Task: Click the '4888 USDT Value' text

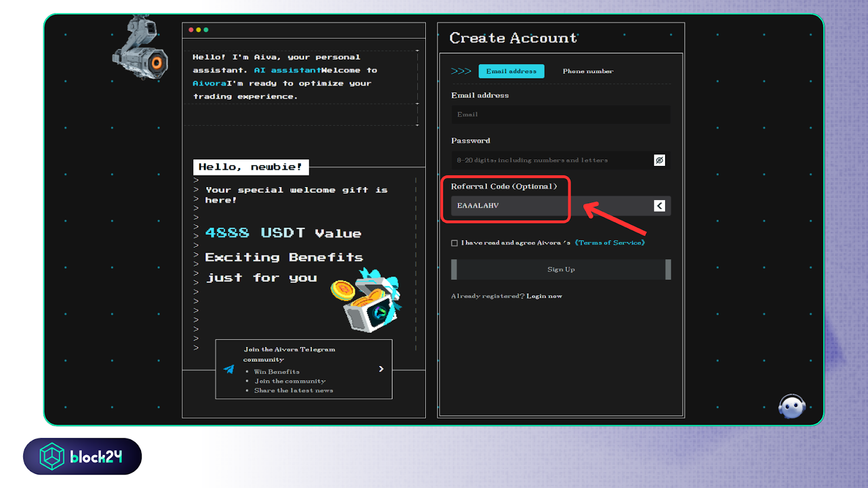Action: (x=283, y=233)
